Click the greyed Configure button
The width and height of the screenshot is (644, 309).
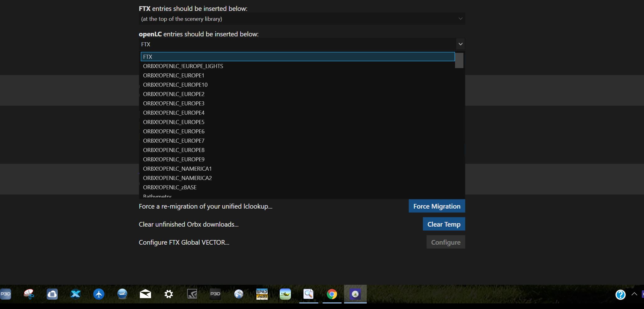click(446, 242)
